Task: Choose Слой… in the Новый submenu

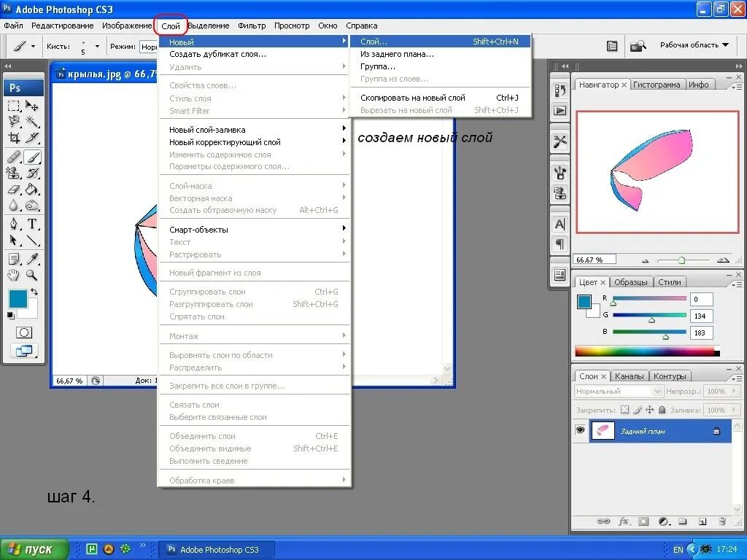Action: tap(441, 42)
